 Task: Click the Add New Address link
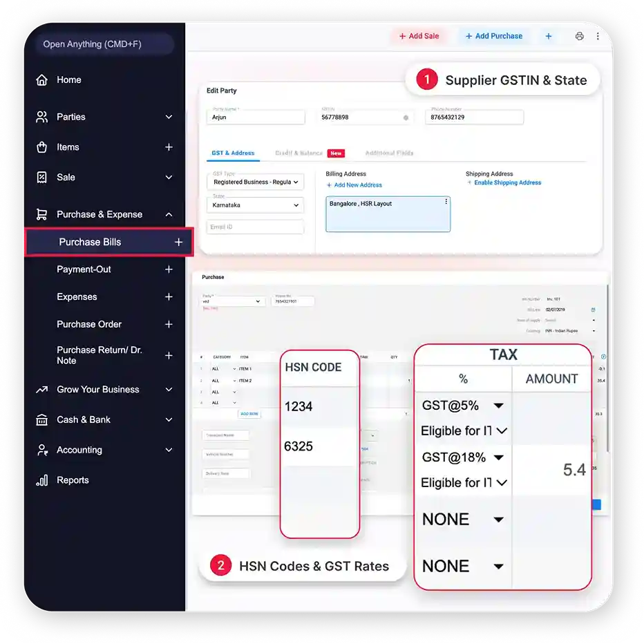(x=354, y=185)
